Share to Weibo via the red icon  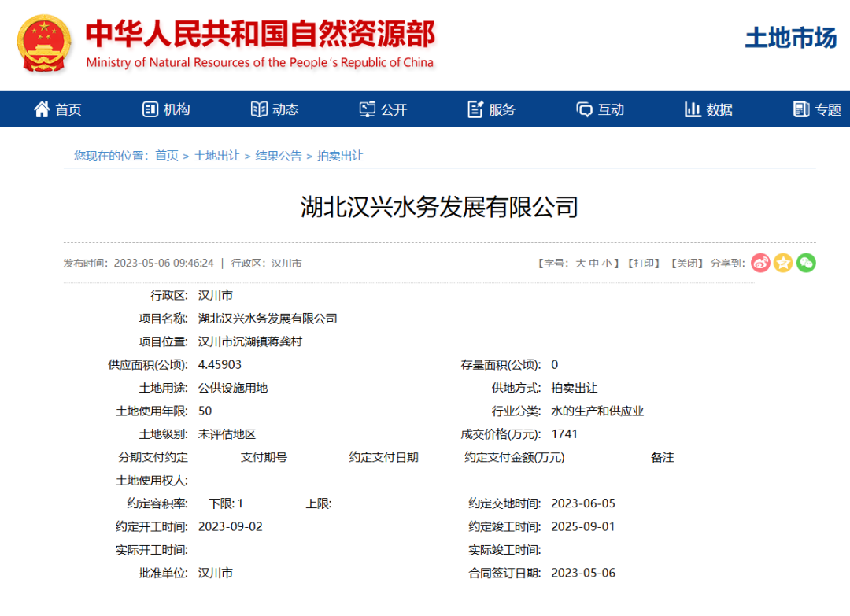tap(760, 264)
